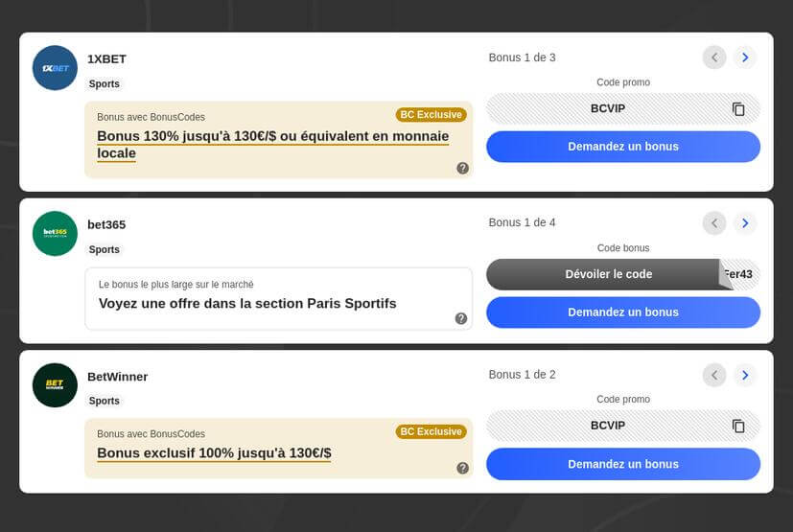The height and width of the screenshot is (532, 793).
Task: Copy the 1XBET BCVIP promo code
Action: tap(738, 108)
